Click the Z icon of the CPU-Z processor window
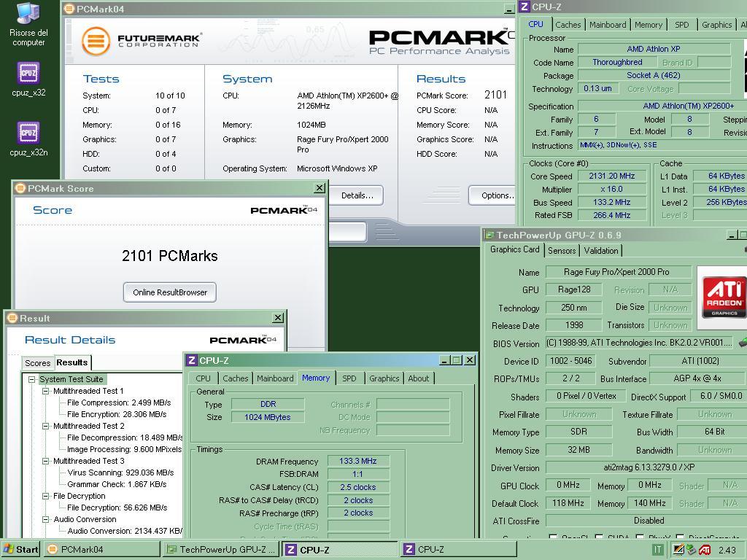This screenshot has width=747, height=560. coord(525,7)
